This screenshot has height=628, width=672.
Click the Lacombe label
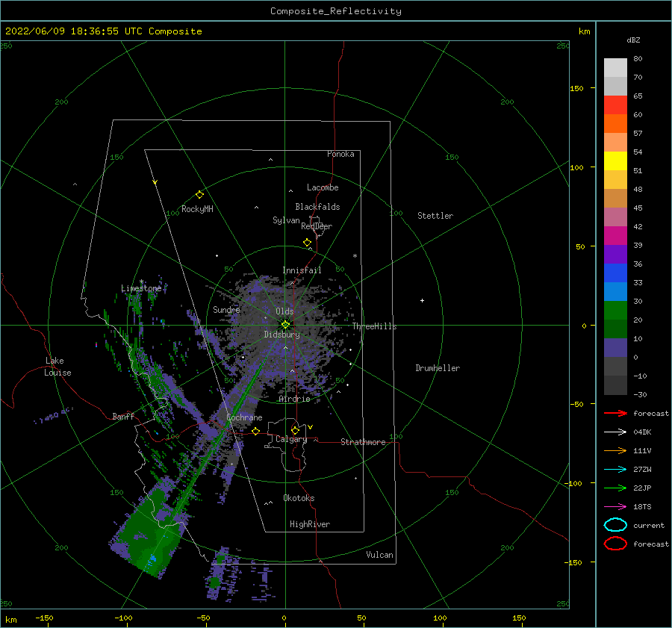click(x=323, y=187)
